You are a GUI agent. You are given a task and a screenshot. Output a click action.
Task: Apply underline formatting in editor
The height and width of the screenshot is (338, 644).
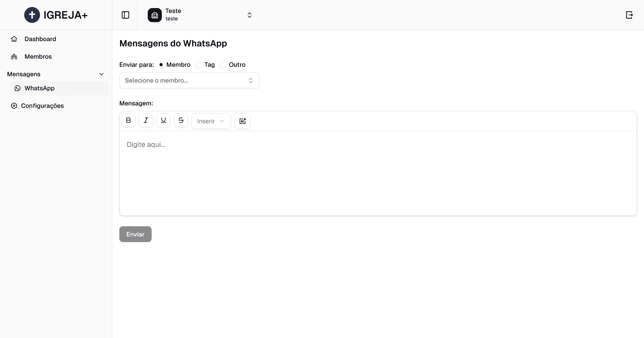pos(164,121)
